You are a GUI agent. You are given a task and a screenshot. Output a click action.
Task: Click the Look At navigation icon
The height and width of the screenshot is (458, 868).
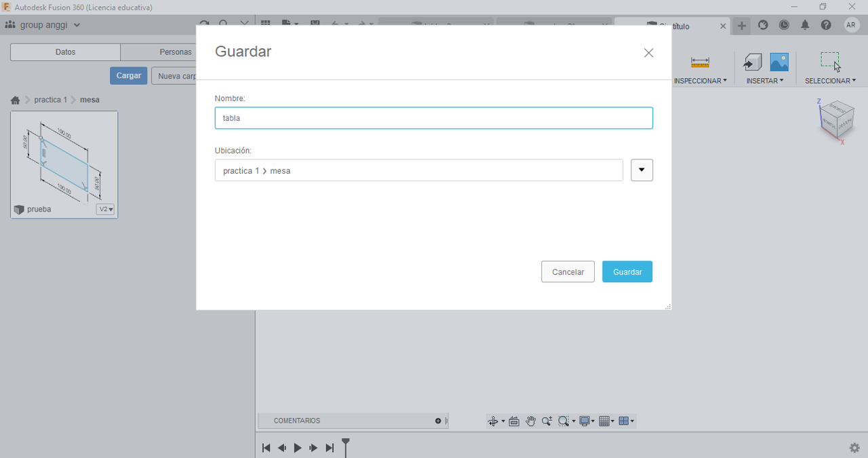(x=514, y=421)
